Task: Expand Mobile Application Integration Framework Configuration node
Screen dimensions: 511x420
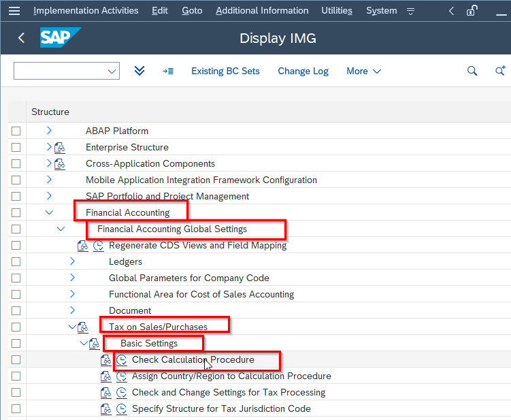Action: (x=49, y=179)
